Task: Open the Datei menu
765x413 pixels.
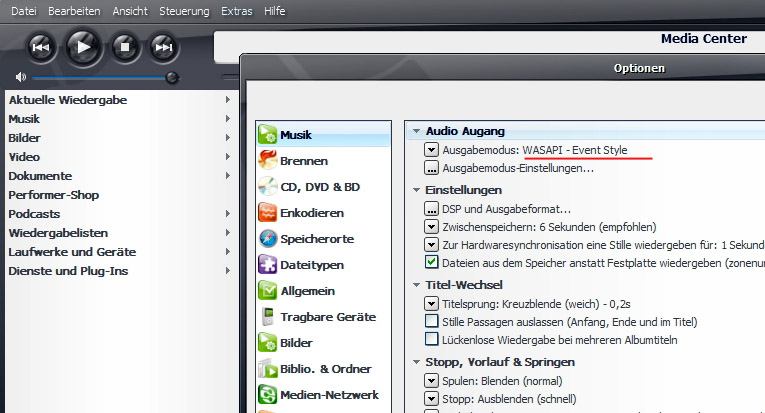Action: (23, 11)
